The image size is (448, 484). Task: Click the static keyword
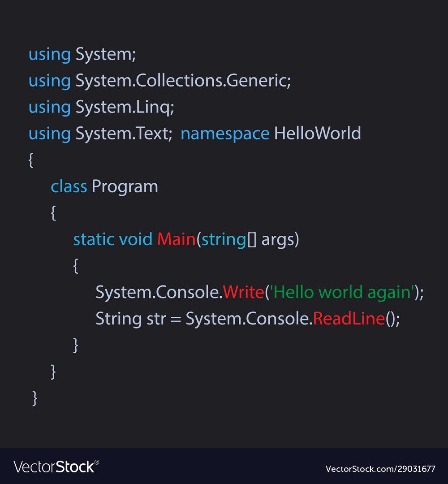point(94,239)
